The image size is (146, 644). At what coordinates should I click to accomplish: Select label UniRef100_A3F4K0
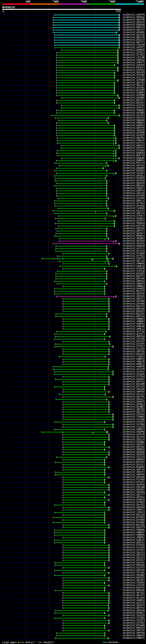click(133, 65)
